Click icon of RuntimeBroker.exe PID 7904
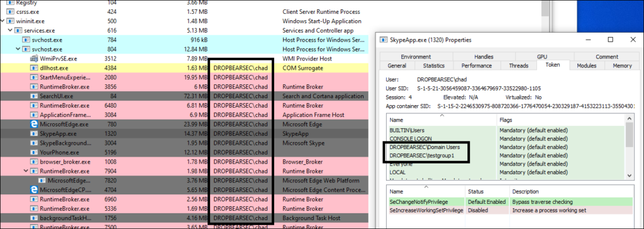Viewport: 644px width, 229px height. click(x=34, y=171)
